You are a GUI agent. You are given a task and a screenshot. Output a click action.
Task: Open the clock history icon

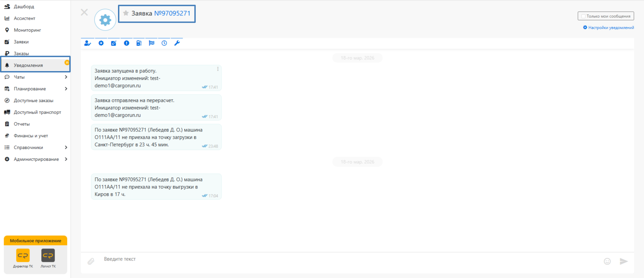(x=164, y=43)
